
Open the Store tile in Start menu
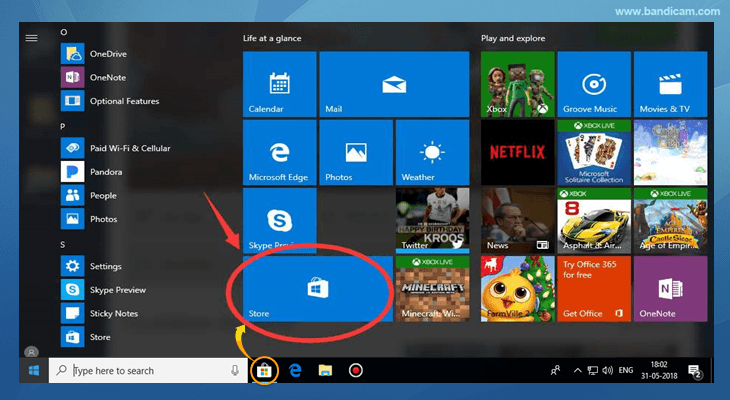(317, 290)
